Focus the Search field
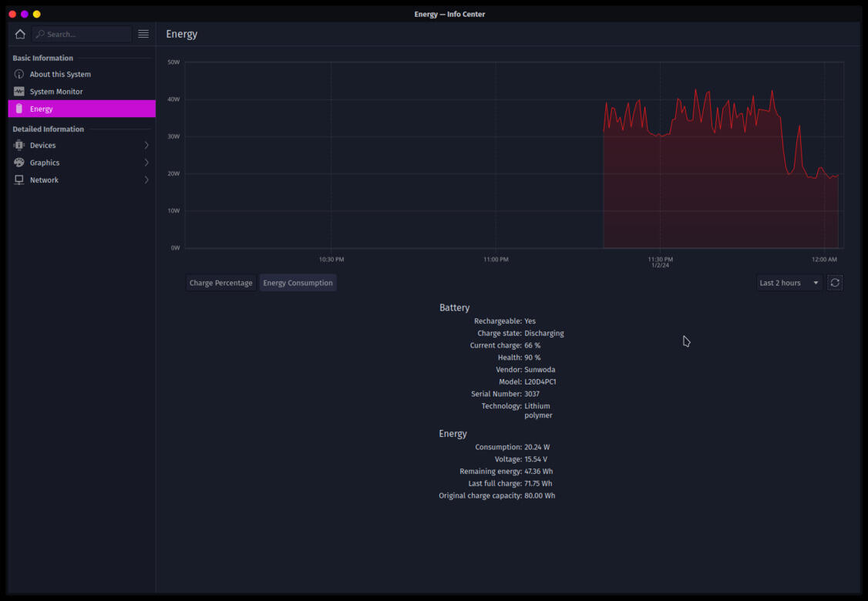 click(x=82, y=35)
